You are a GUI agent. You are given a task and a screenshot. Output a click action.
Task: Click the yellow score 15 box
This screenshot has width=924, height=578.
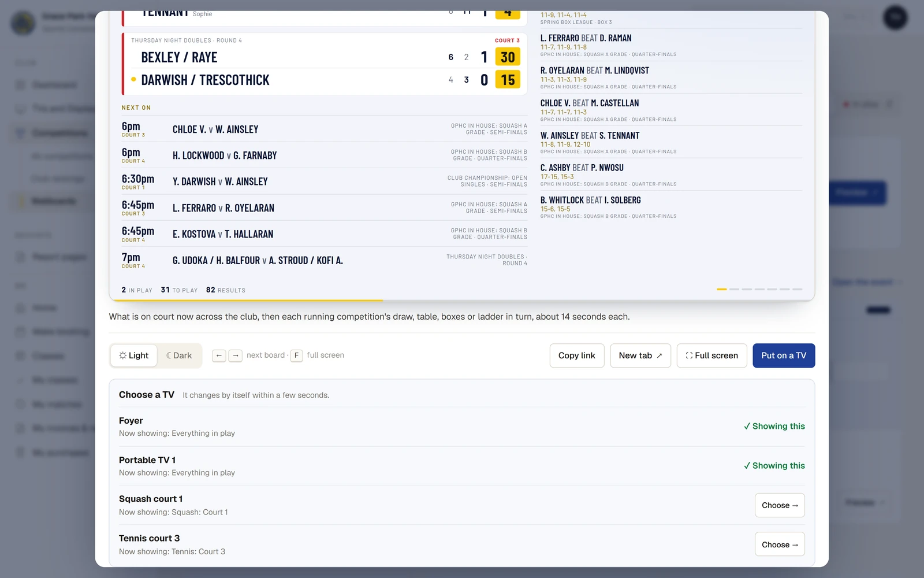[x=508, y=80]
